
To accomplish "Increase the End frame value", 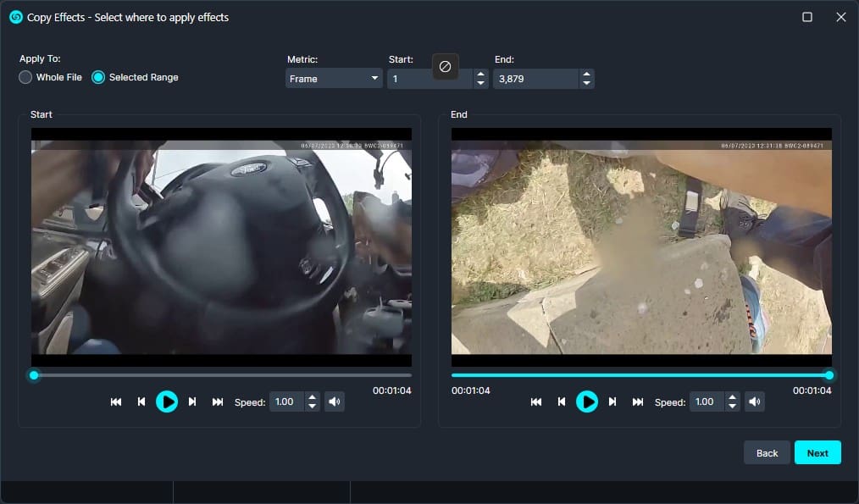I will [x=586, y=75].
